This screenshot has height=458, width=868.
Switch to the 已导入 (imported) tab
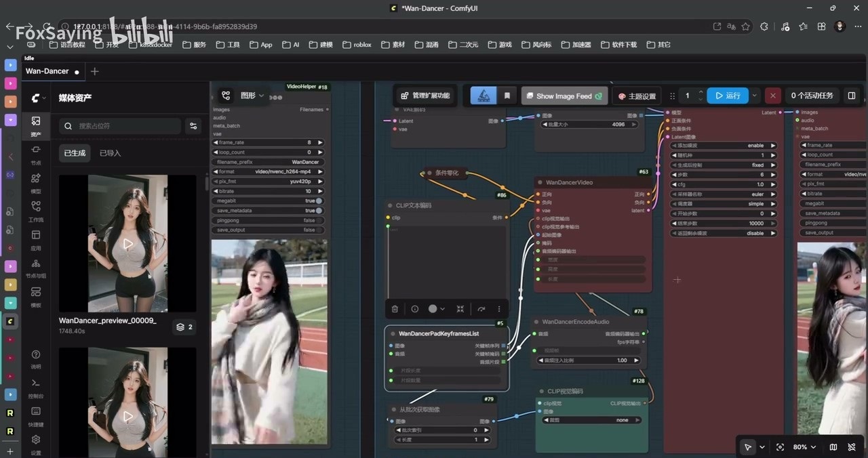[110, 153]
